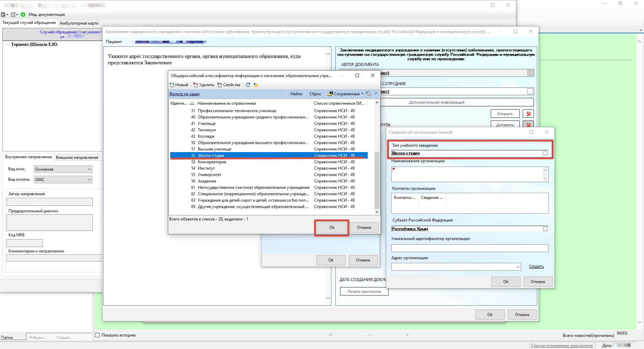Click the Открыть button
644x349 pixels.
[x=505, y=114]
